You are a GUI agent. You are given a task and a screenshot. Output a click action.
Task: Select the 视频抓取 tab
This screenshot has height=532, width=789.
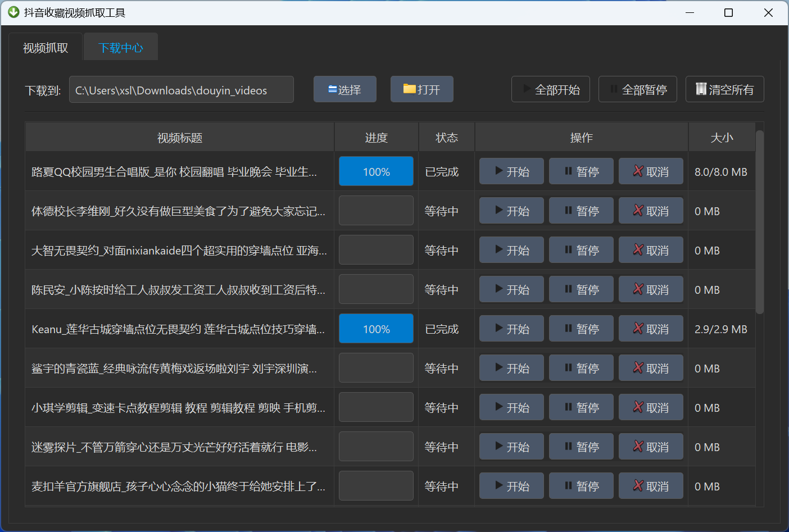tap(45, 47)
